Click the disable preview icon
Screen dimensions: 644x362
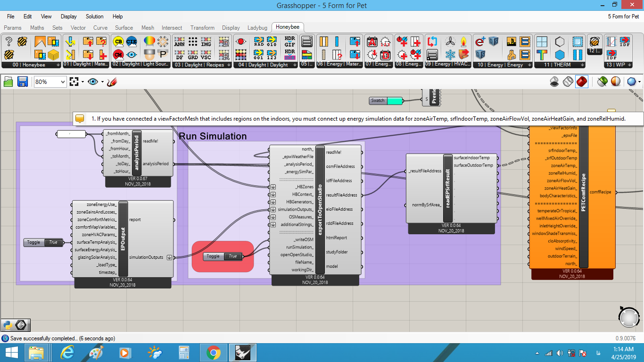[x=555, y=82]
